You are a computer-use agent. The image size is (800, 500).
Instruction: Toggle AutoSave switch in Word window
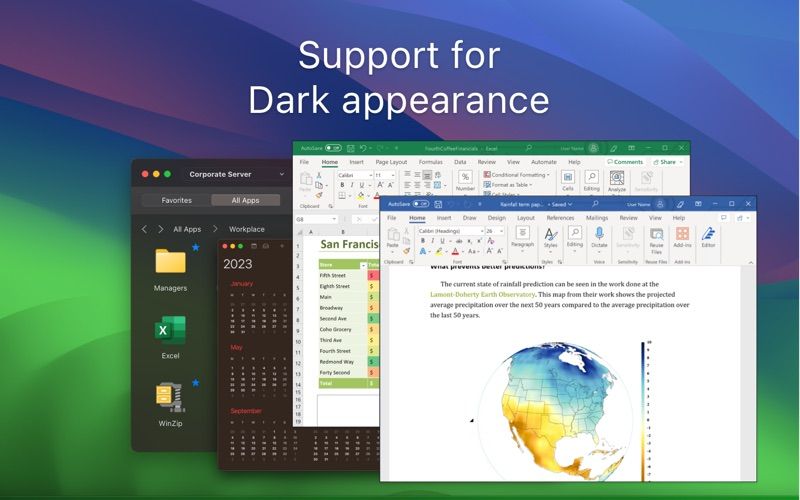pos(421,204)
